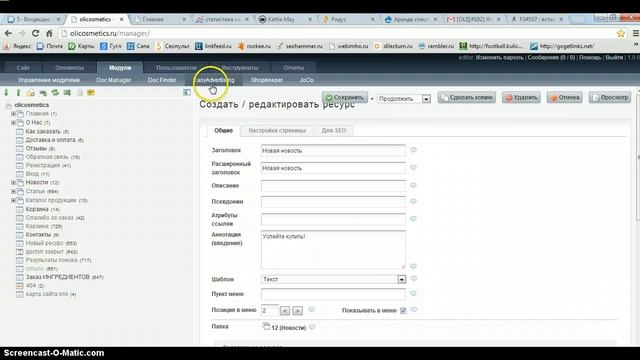Click the new weblink icon in tree toolbar
The image size is (640, 360).
tap(43, 93)
